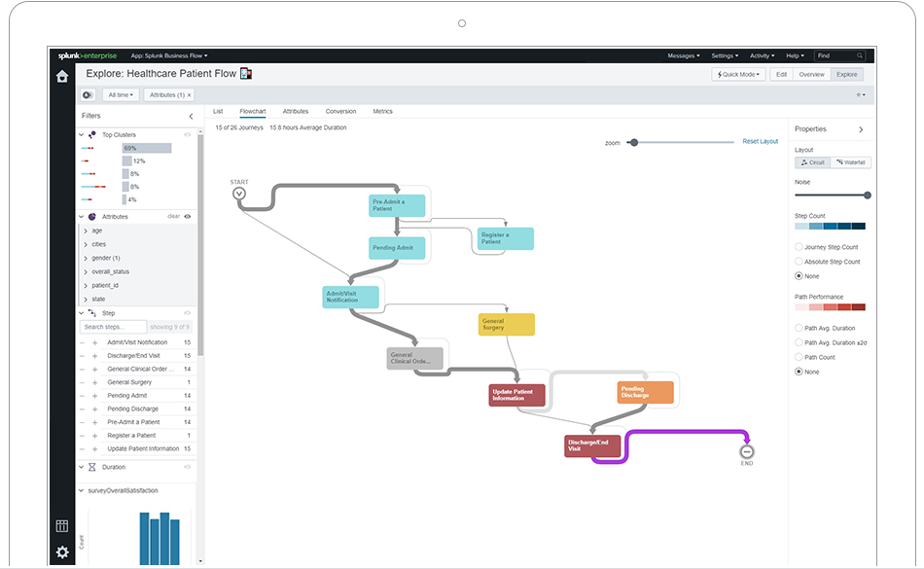Open the Messages menu

coord(684,56)
